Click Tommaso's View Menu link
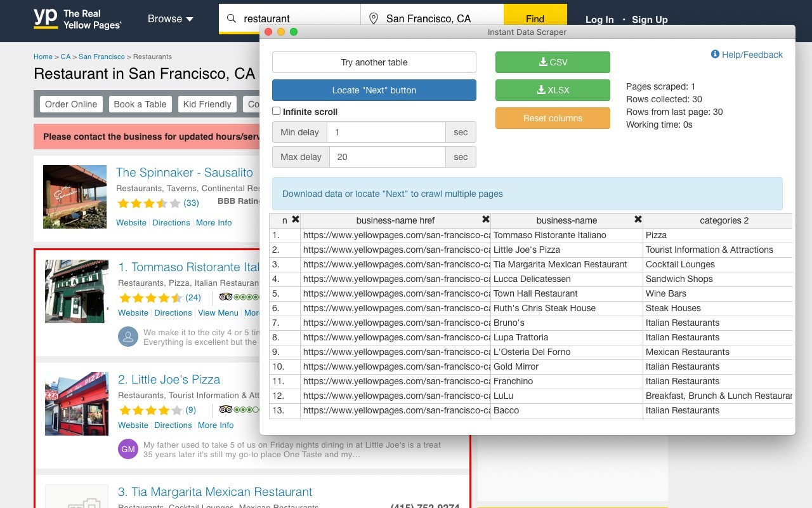This screenshot has height=508, width=812. pyautogui.click(x=218, y=312)
